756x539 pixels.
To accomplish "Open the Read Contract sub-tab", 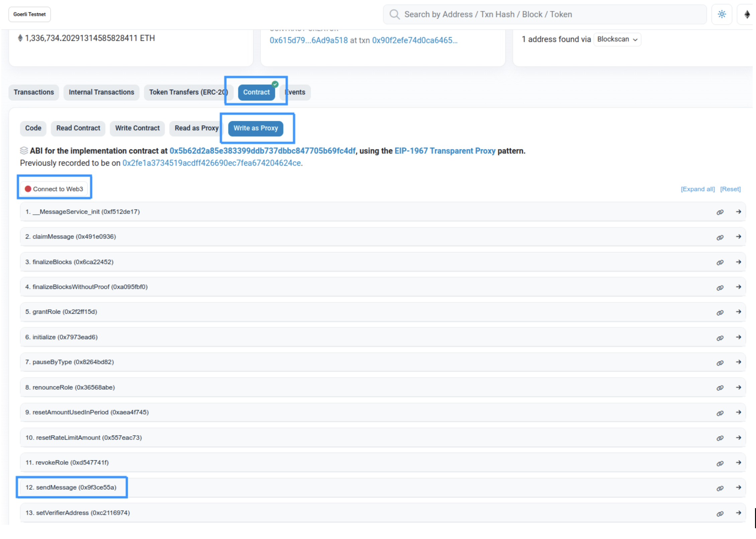I will [x=78, y=128].
